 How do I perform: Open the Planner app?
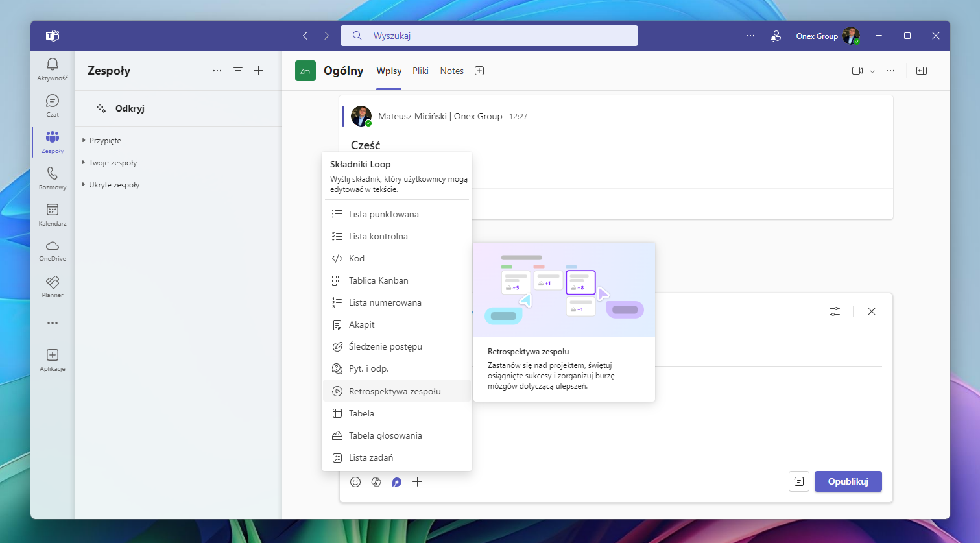pos(53,287)
